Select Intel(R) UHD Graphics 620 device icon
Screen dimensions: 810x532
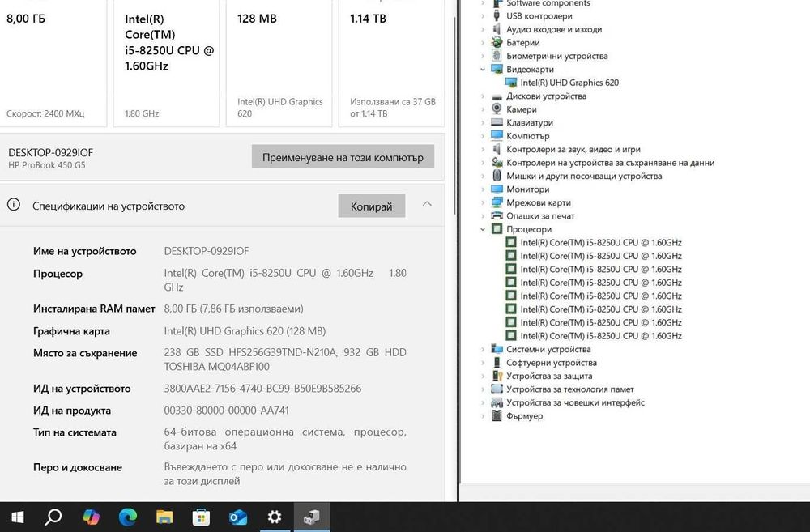pos(511,83)
